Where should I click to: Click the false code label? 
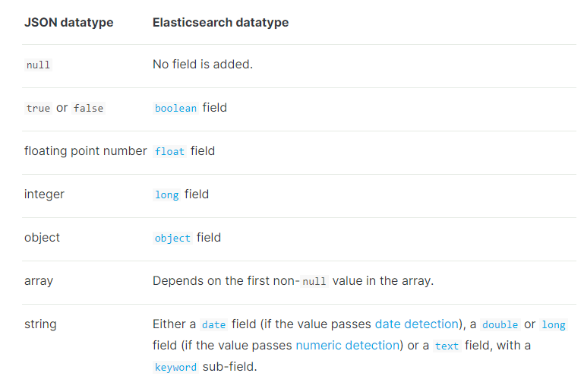88,108
